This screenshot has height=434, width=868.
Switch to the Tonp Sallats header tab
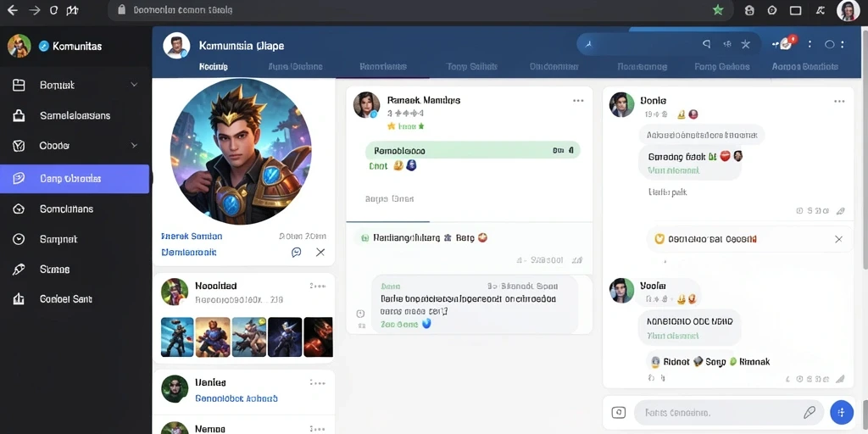coord(471,66)
